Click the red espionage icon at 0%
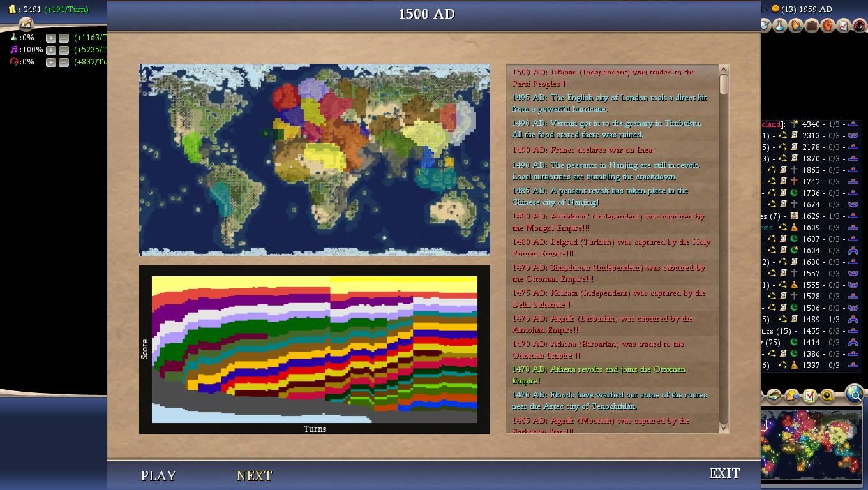Viewport: 868px width, 490px height. pos(13,62)
